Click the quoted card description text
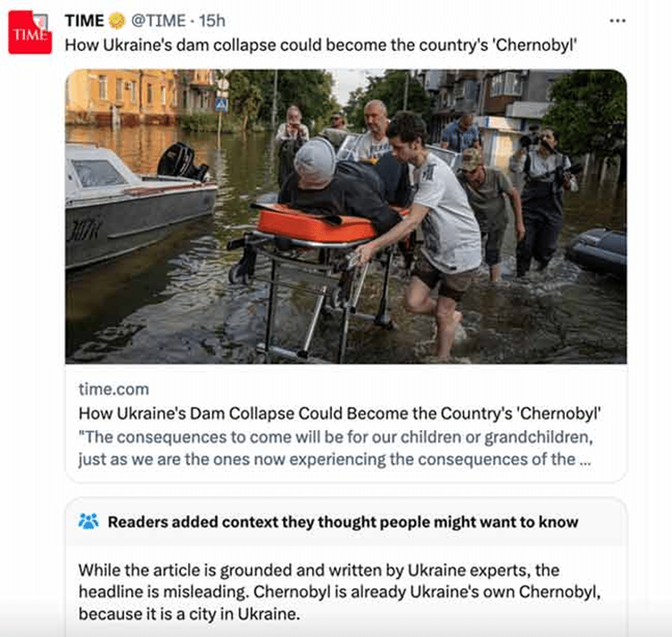The height and width of the screenshot is (637, 672). tap(335, 448)
